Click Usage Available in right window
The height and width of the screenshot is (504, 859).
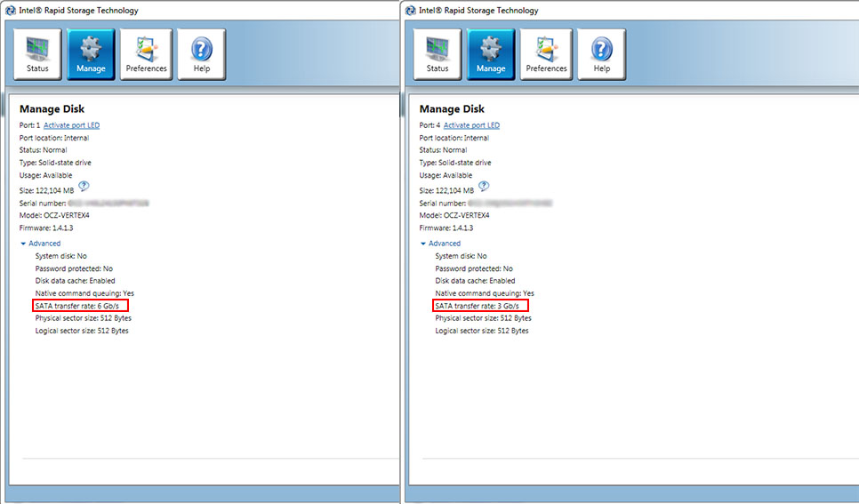[446, 175]
